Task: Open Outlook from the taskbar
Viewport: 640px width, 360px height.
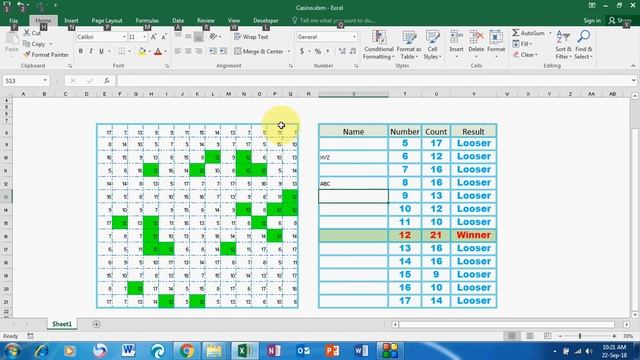Action: 303,351
